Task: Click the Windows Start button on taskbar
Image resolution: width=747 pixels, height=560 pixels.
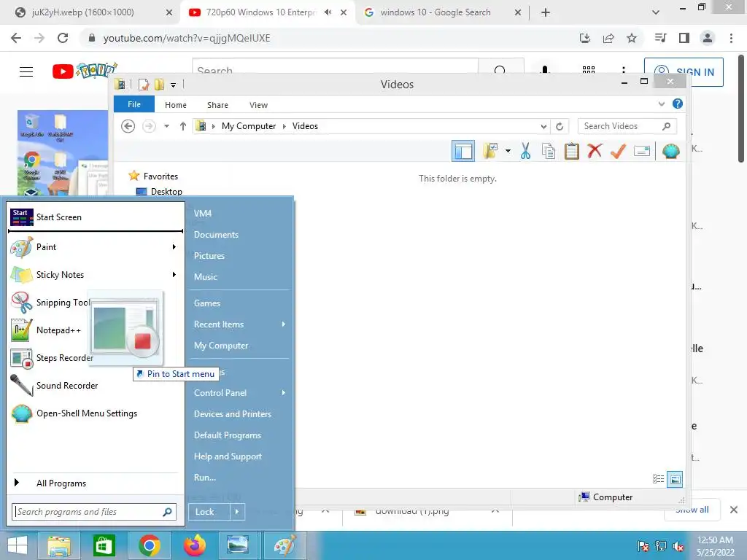Action: pyautogui.click(x=17, y=545)
